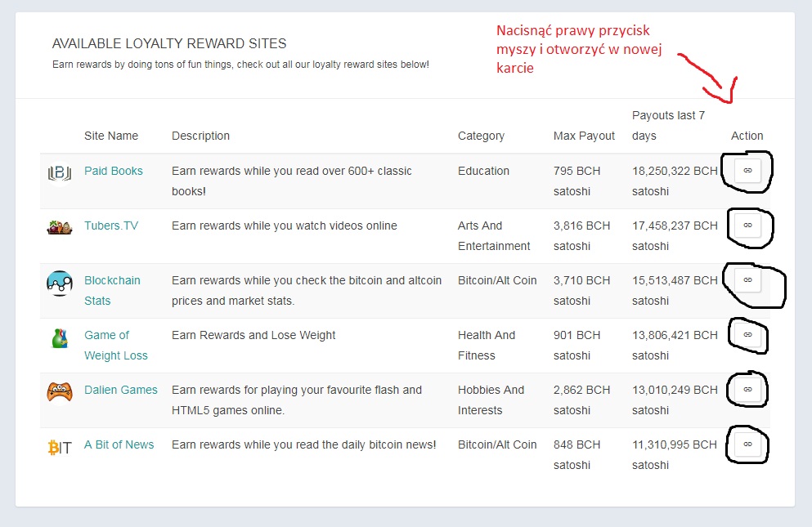The image size is (812, 527).
Task: Click Game of Weight Loss action link icon
Action: (x=747, y=335)
